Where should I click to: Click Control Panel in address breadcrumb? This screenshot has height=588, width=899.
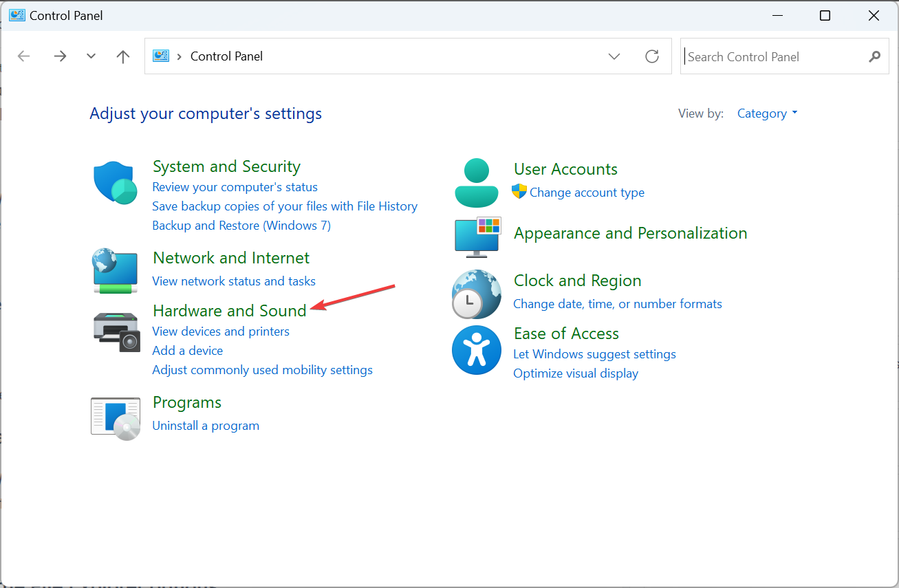pos(226,56)
